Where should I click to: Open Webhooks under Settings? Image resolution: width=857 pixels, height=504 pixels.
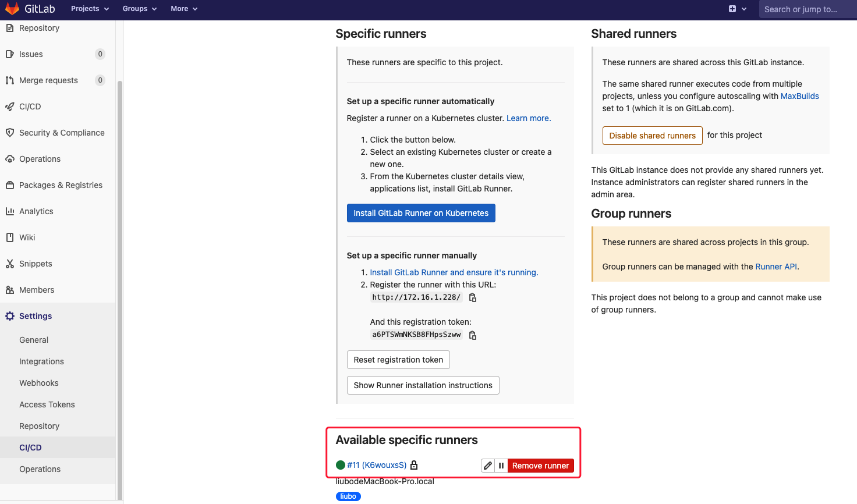(38, 383)
